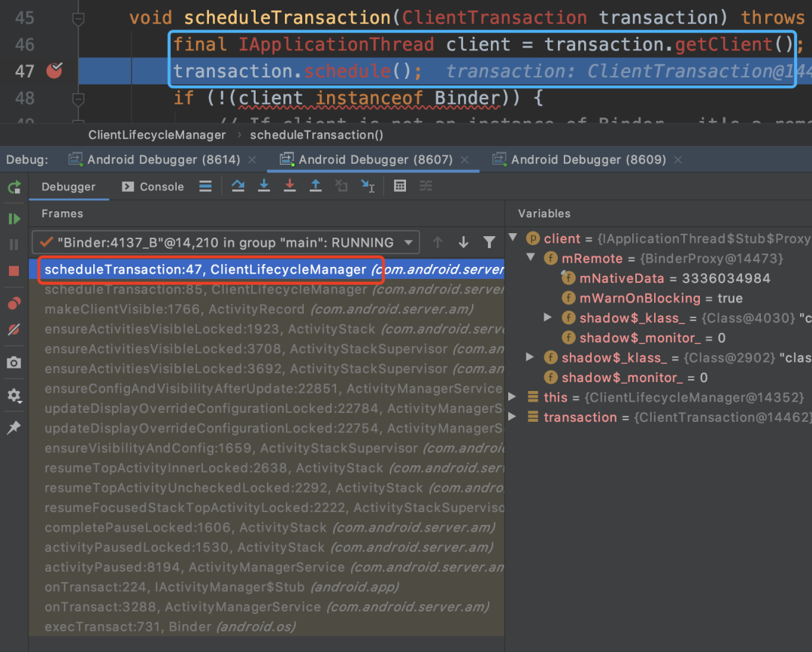Click the frames filter funnel icon

pyautogui.click(x=489, y=242)
